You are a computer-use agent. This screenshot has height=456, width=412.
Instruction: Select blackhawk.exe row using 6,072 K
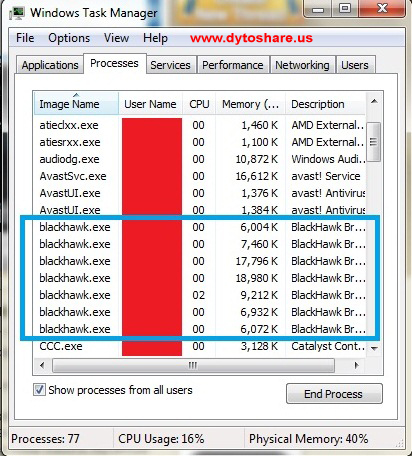pos(200,329)
